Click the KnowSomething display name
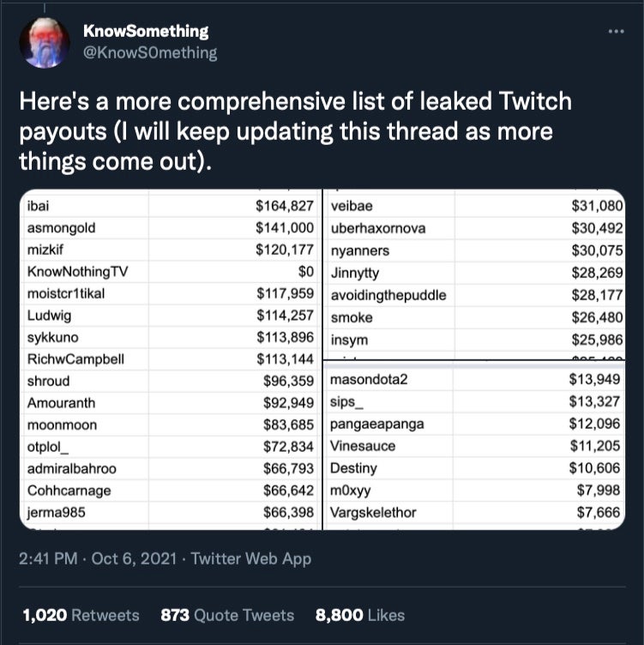The image size is (644, 645). click(x=145, y=32)
